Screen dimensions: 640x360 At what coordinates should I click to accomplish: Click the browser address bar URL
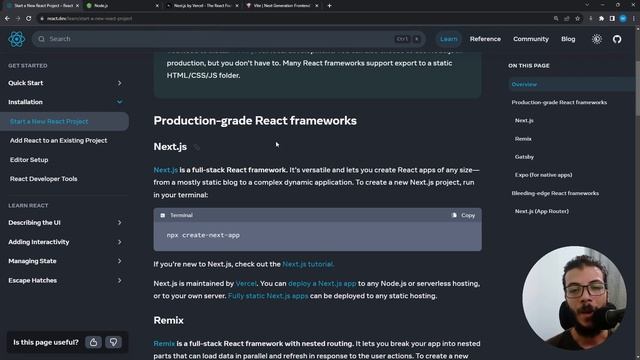coord(89,18)
